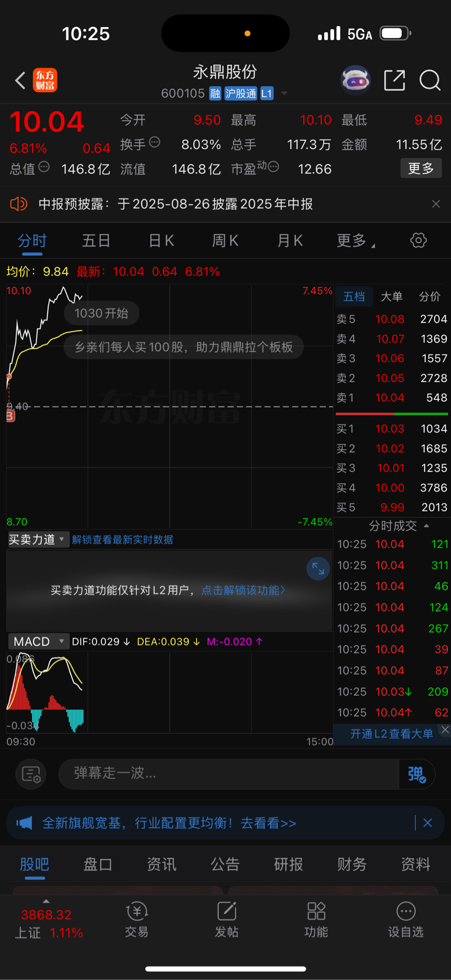The image size is (451, 980).
Task: Open the 东方财富 logo icon
Action: pos(45,80)
